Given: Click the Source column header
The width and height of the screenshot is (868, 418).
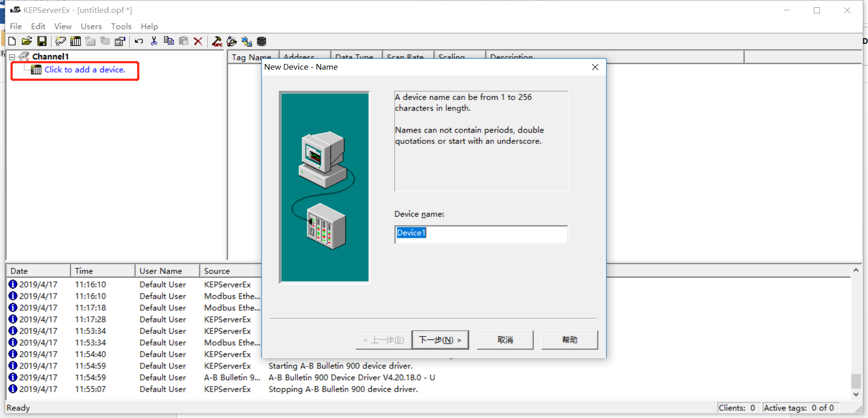Looking at the screenshot, I should (x=231, y=271).
